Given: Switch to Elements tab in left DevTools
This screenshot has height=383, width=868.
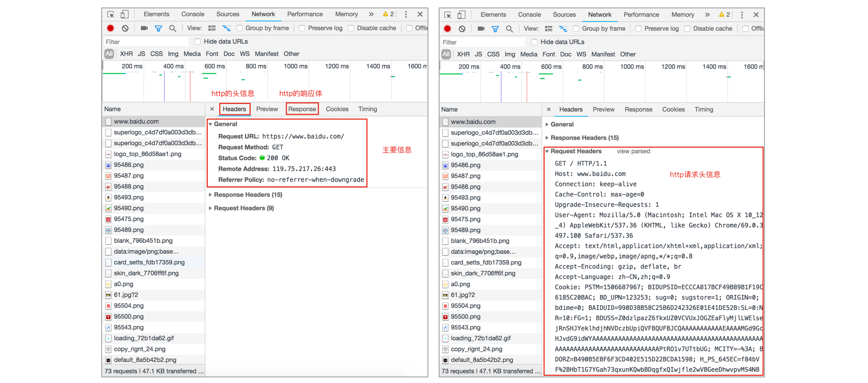Looking at the screenshot, I should (x=156, y=14).
